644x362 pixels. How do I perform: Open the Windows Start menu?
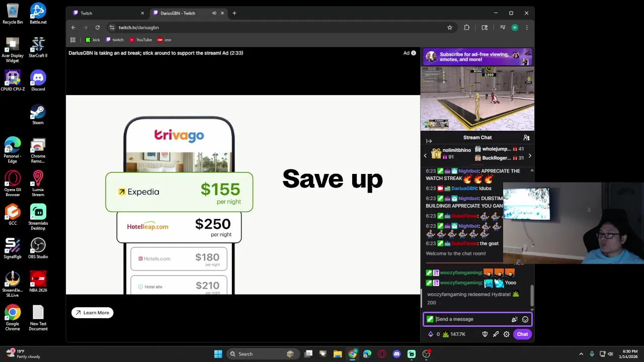[x=218, y=354]
